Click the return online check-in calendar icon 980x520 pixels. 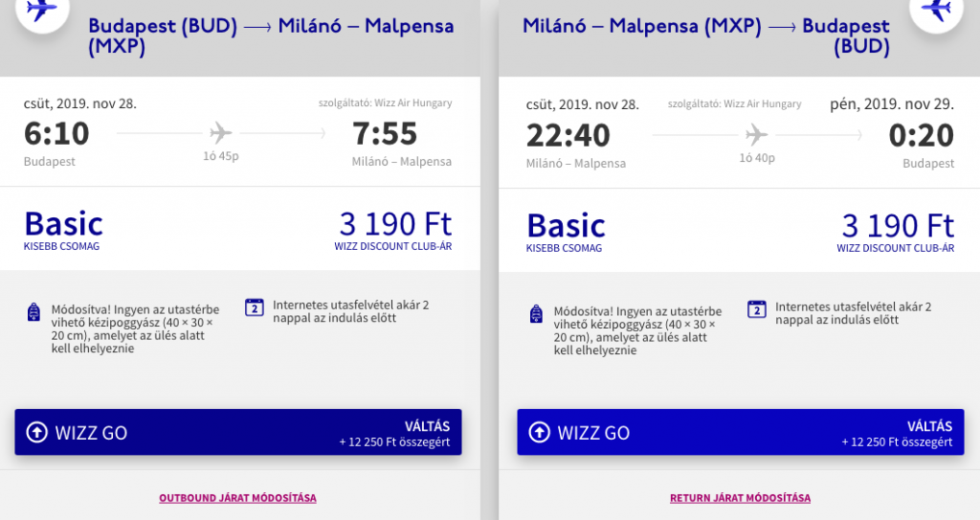757,309
